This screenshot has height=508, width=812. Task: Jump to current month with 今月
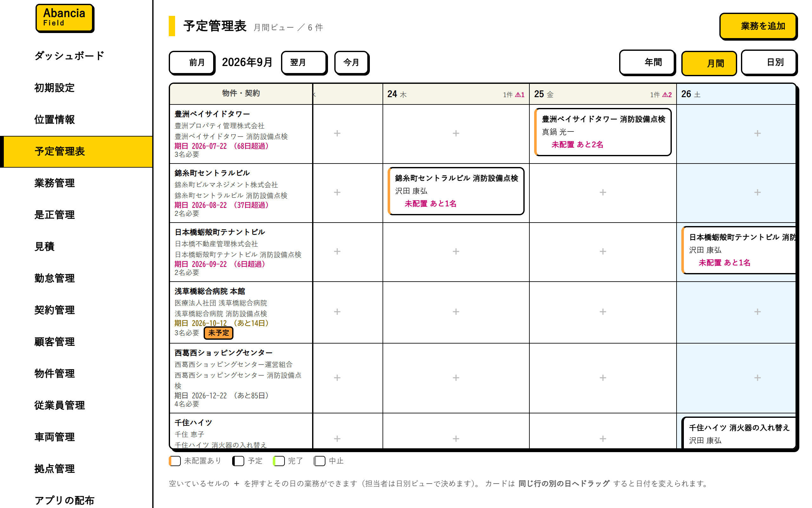point(352,63)
